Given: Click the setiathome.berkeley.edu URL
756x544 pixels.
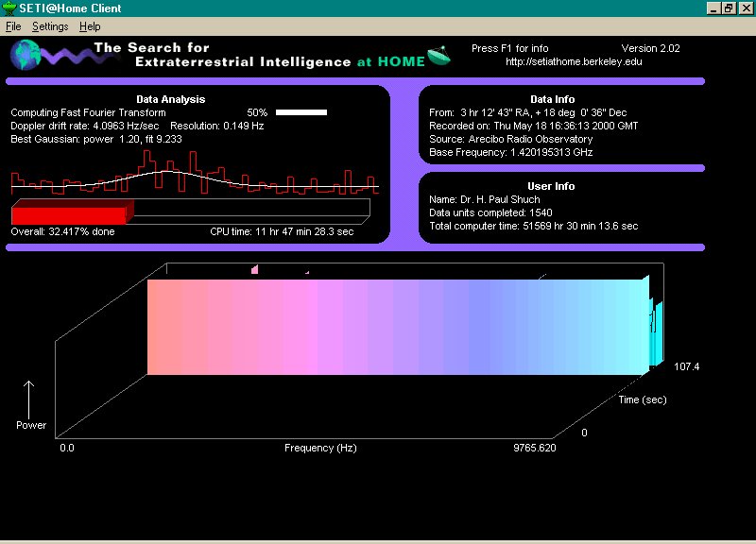Looking at the screenshot, I should (574, 61).
